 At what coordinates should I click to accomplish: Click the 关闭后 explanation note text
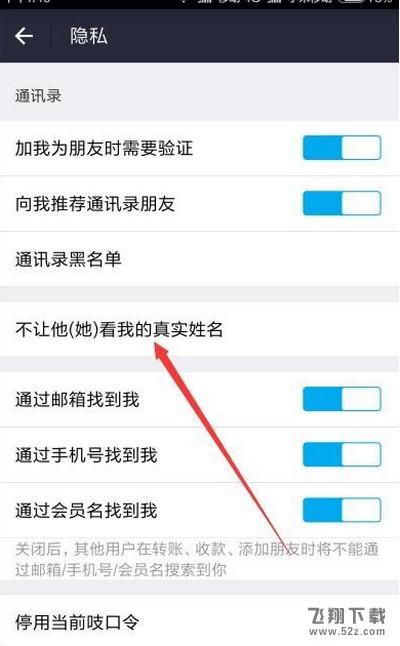(x=196, y=559)
